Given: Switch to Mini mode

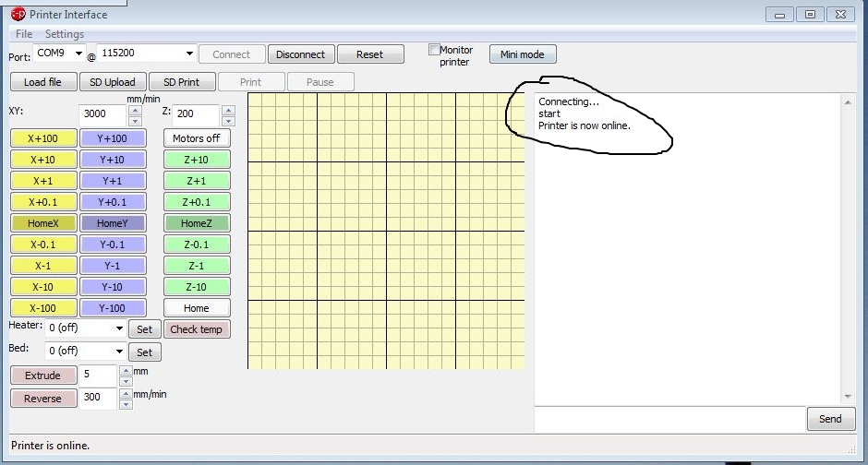Looking at the screenshot, I should 523,54.
